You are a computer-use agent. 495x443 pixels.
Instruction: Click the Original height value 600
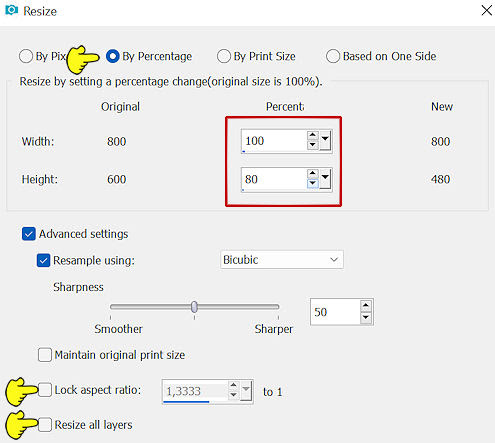point(116,179)
